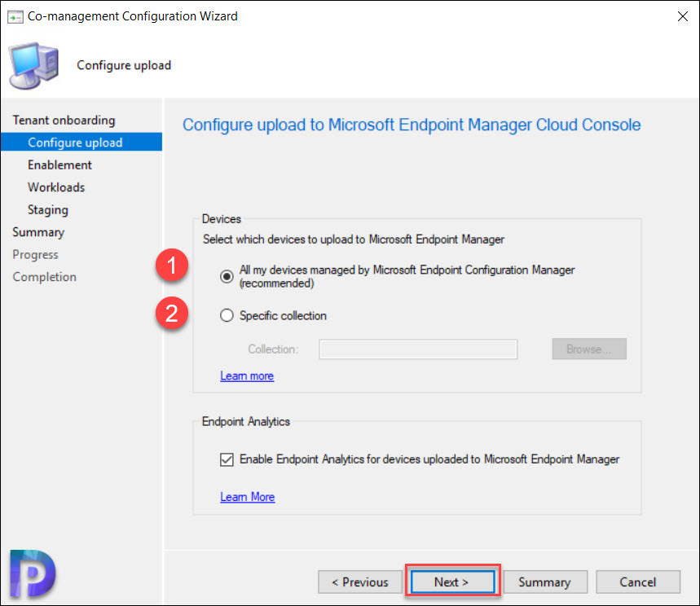Jump to the Summary button

545,582
